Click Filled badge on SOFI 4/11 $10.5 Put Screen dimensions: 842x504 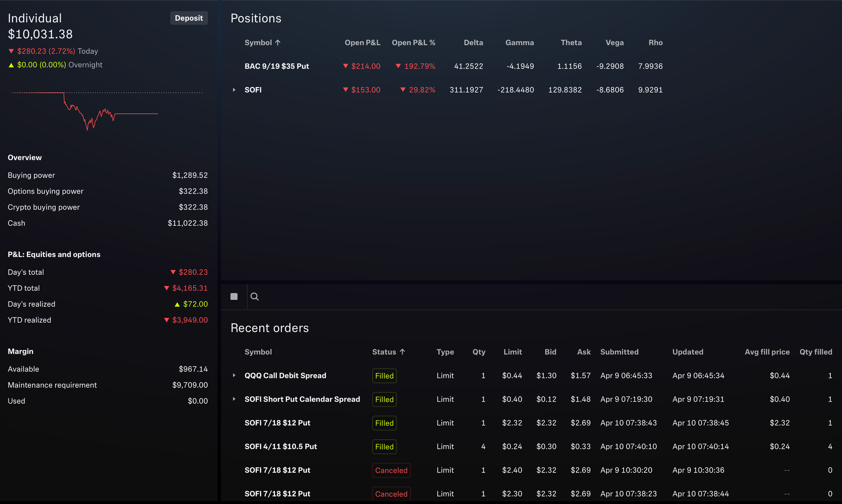click(x=384, y=446)
